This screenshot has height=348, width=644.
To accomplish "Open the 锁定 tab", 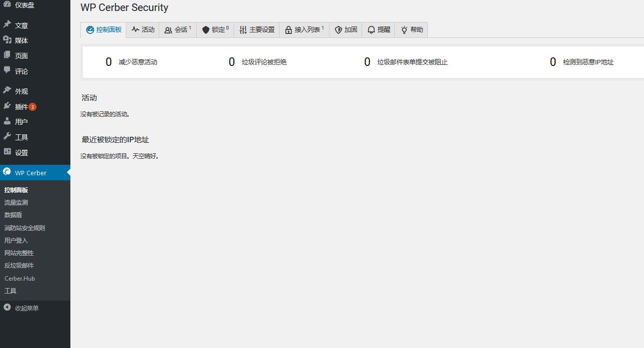I will click(x=215, y=30).
